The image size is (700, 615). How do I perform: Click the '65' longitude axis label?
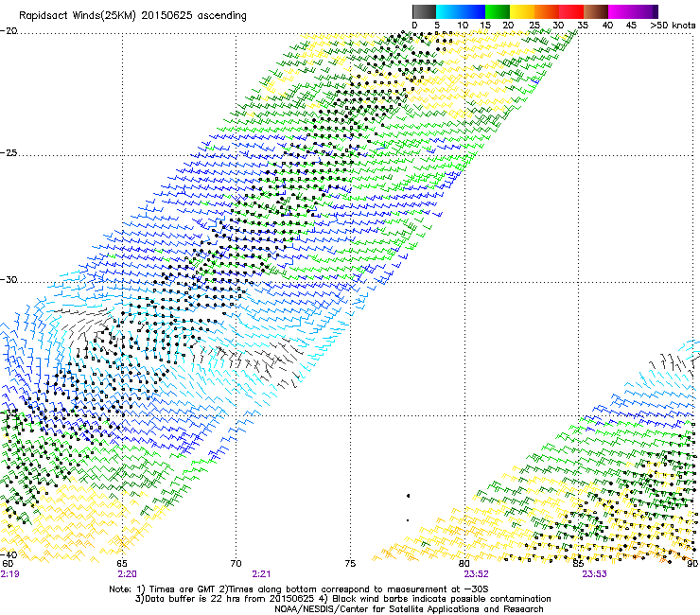pos(121,564)
